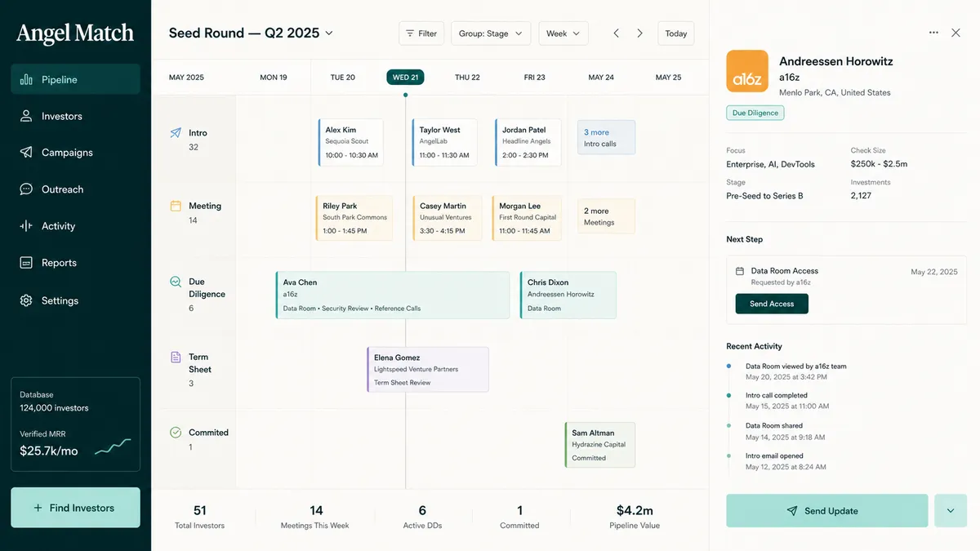980x551 pixels.
Task: Show 3 more Intro calls
Action: 606,138
